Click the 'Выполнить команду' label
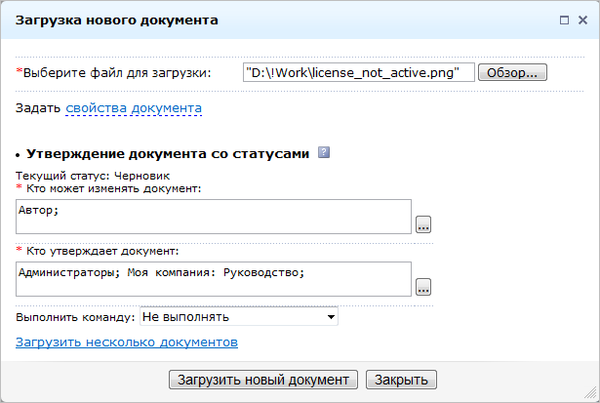Screen dimensions: 600x403 tap(75, 317)
